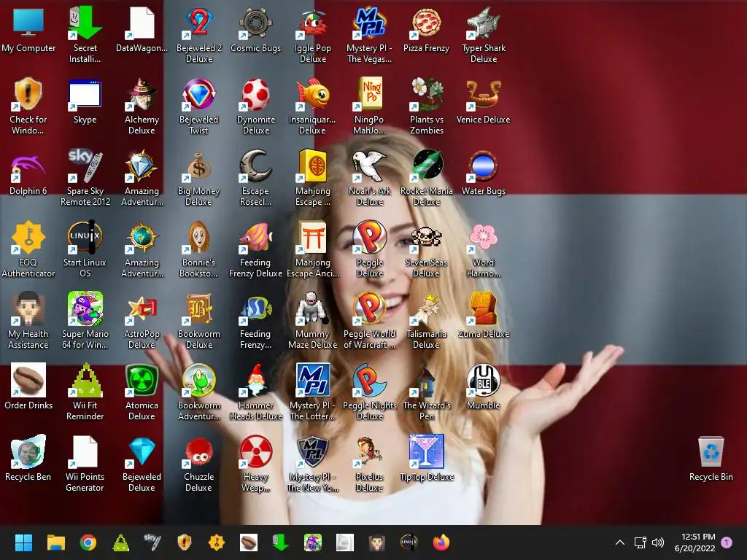Viewport: 747px width, 560px height.
Task: Open the Heavy Weap... radiation icon
Action: coord(255,451)
